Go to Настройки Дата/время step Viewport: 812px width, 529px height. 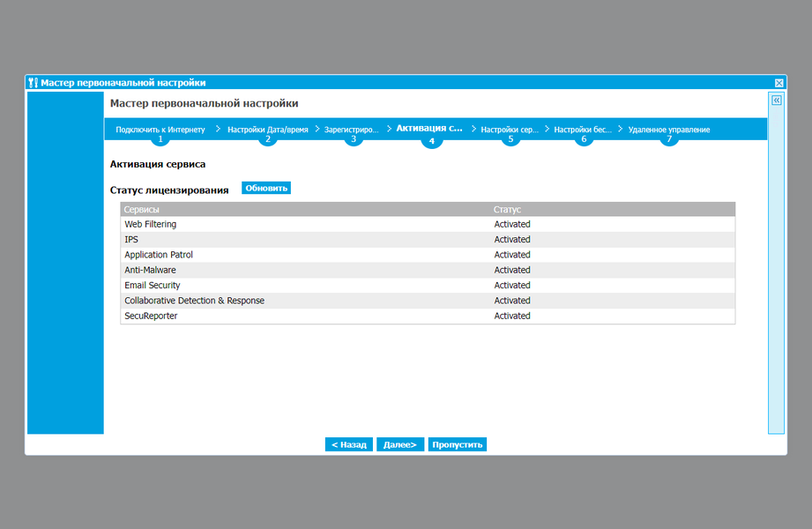point(268,130)
